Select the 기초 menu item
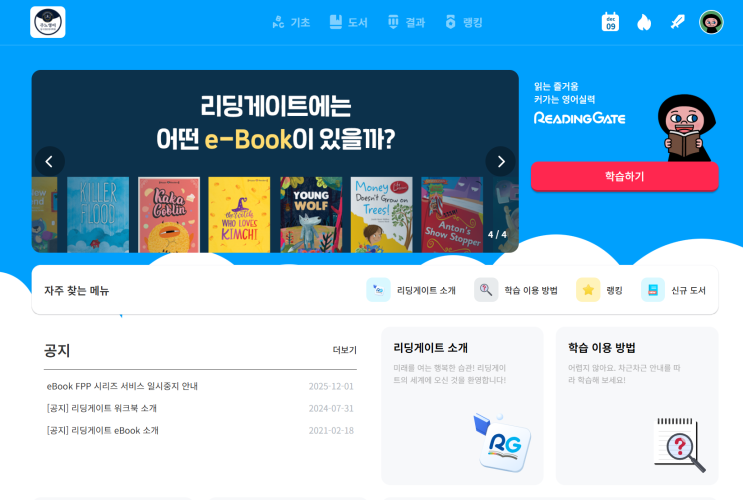Viewport: 743px width, 500px height. [291, 22]
